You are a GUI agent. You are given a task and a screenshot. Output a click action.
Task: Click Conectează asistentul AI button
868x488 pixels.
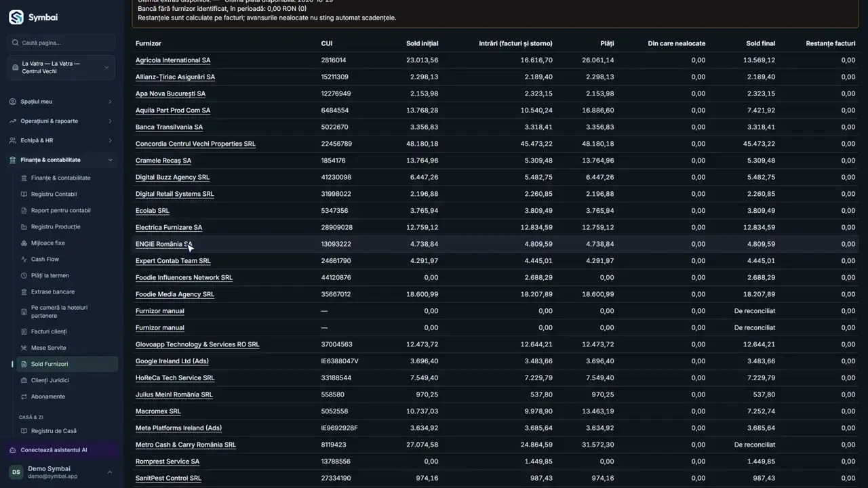click(61, 450)
